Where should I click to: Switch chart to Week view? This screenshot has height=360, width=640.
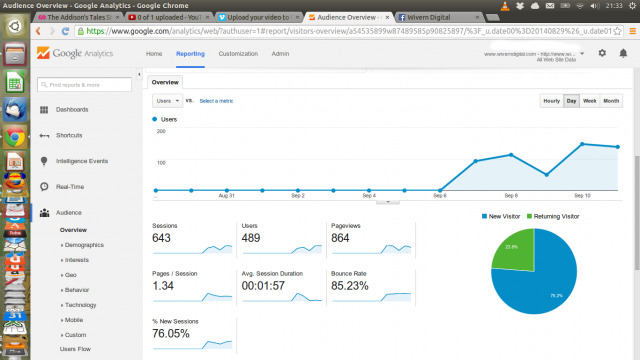(x=589, y=101)
